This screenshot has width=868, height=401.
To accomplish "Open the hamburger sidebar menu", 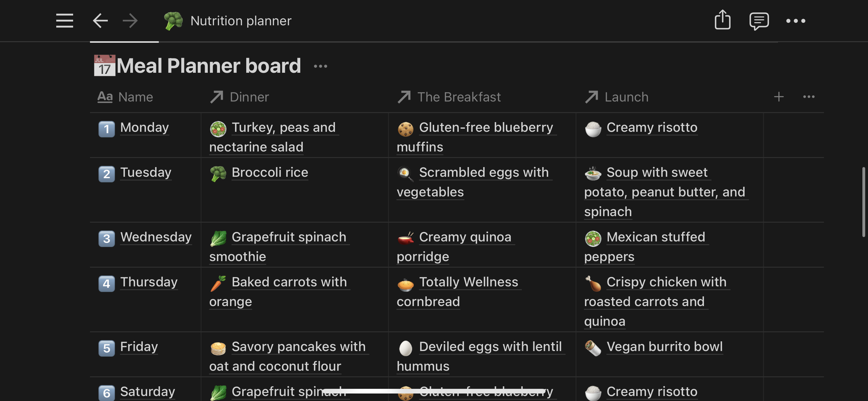I will click(x=64, y=21).
